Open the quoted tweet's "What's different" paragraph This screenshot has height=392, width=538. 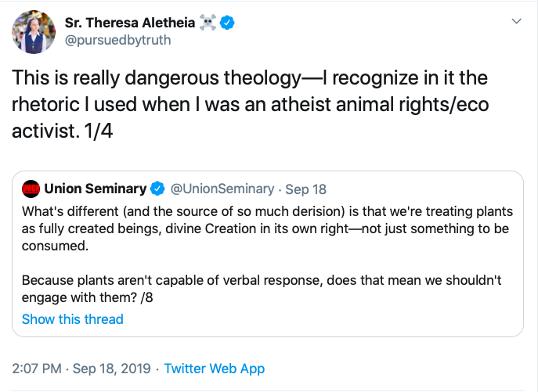266,228
